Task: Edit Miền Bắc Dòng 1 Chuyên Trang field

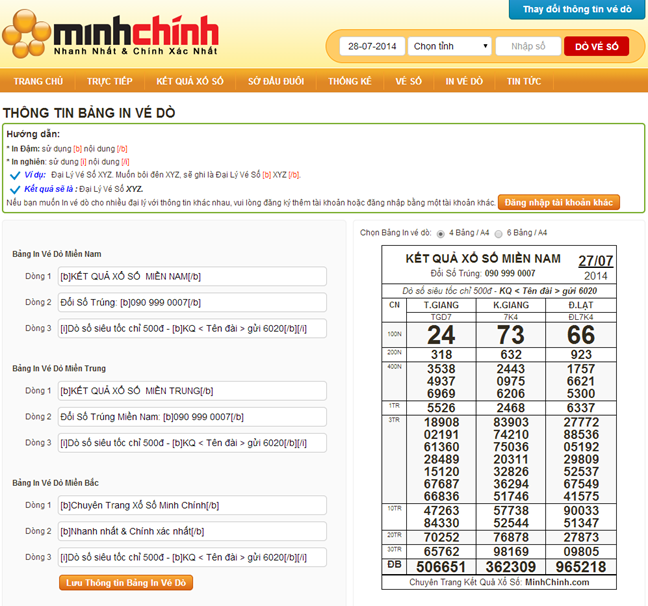Action: [192, 506]
